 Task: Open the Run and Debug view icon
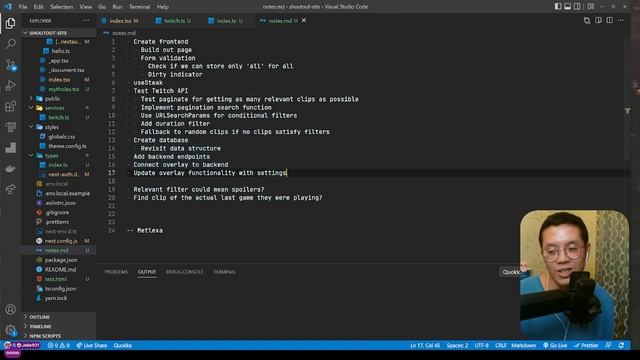11,85
